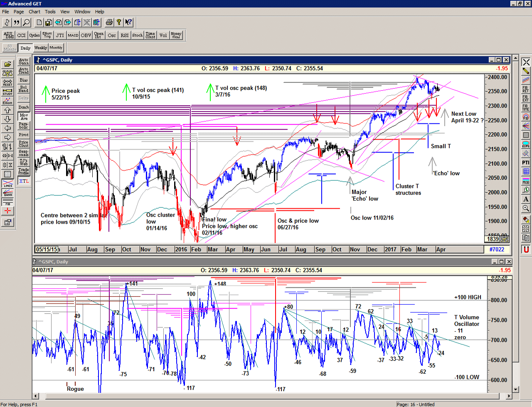This screenshot has width=532, height=407.
Task: Click the 05/15/15 start date field
Action: point(47,249)
